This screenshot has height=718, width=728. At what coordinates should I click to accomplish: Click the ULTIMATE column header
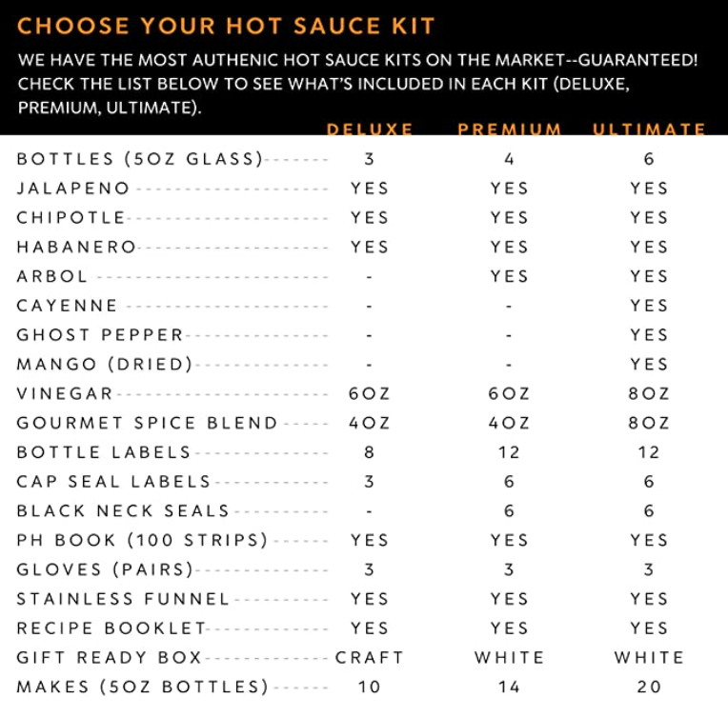[649, 130]
